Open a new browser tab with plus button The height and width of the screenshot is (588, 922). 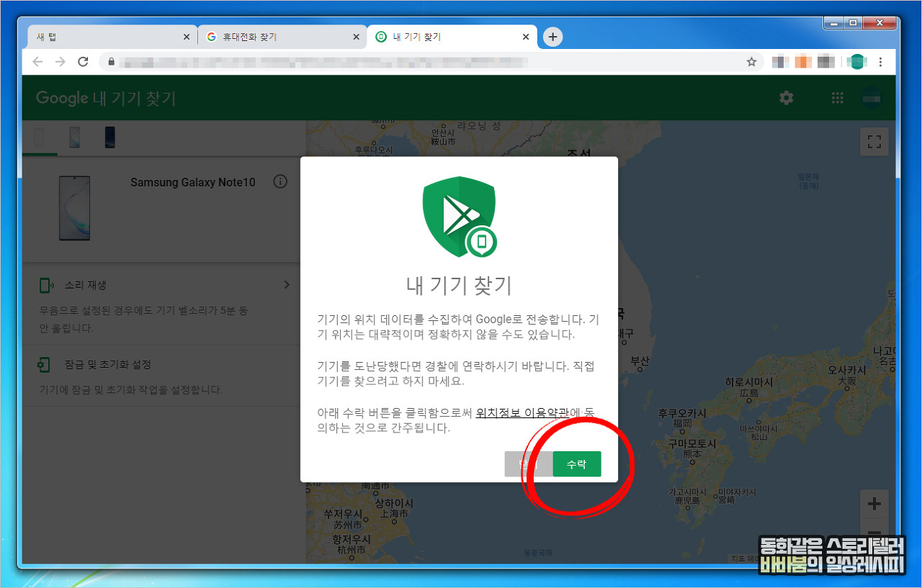point(552,37)
